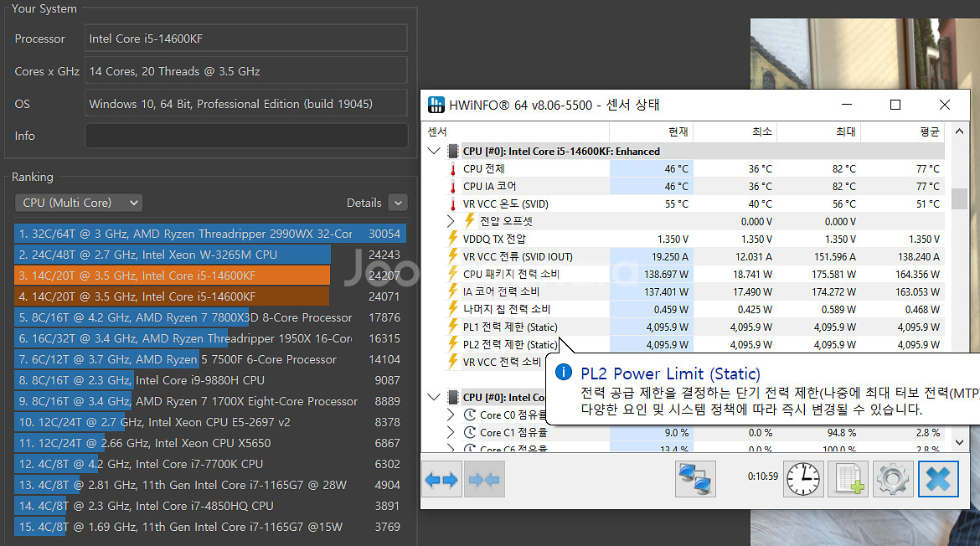Click clock icon of Core C0 점유율 row
This screenshot has width=980, height=546.
tap(470, 415)
